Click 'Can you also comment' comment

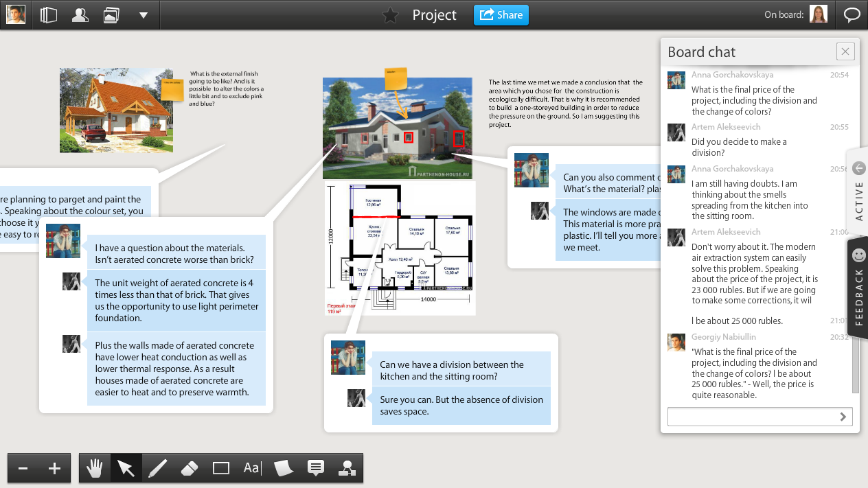tap(608, 183)
